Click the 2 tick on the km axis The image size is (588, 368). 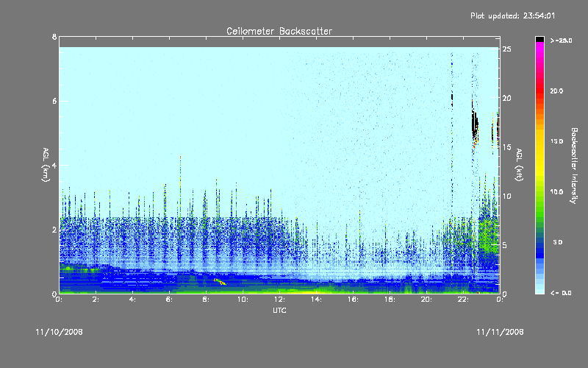coord(54,230)
